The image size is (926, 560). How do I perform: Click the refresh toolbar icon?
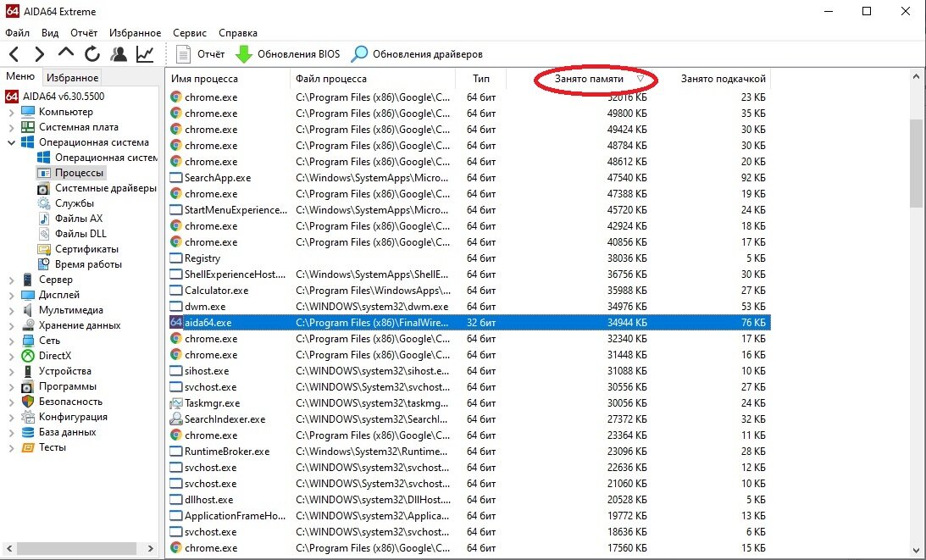point(92,54)
